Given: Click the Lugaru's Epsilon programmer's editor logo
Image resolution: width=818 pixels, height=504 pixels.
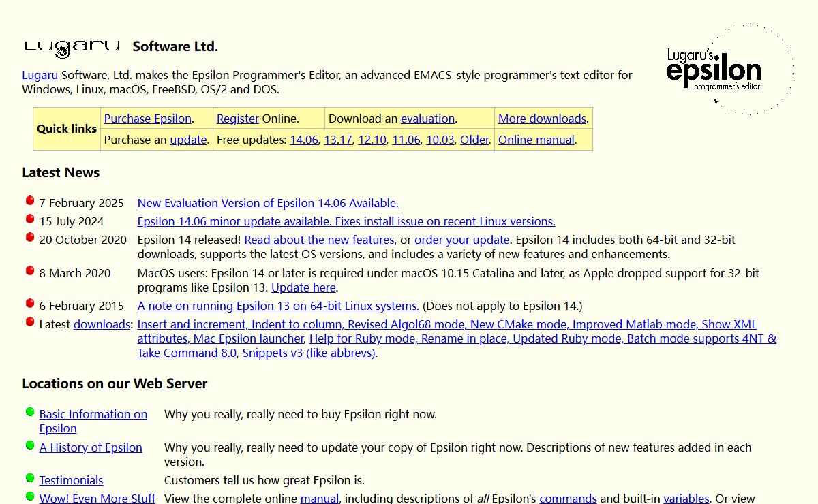Looking at the screenshot, I should (x=729, y=69).
